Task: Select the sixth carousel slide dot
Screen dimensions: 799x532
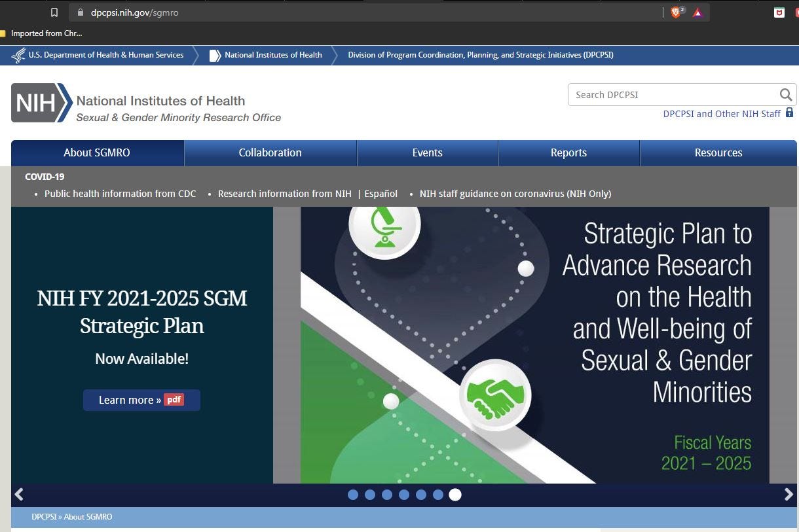Action: pyautogui.click(x=438, y=495)
